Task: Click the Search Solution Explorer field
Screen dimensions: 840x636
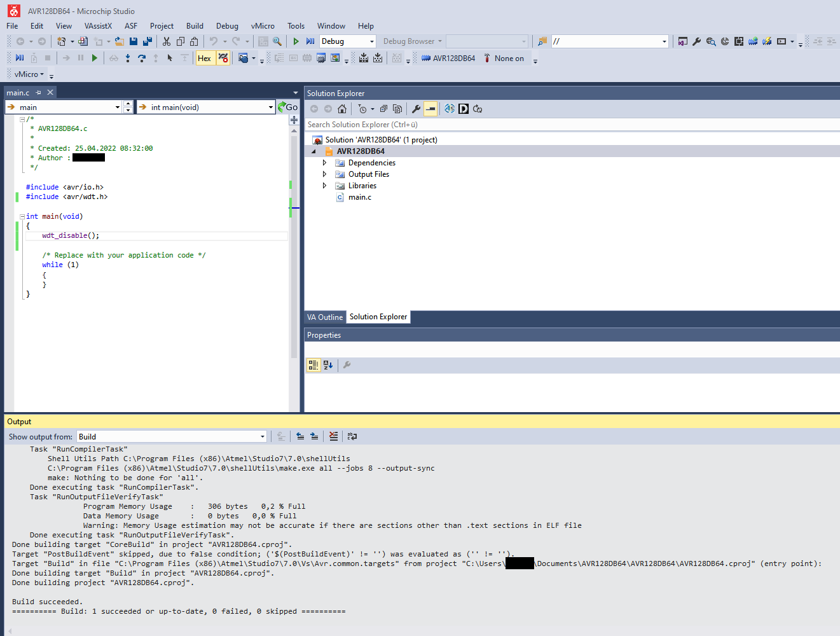Action: [572, 125]
